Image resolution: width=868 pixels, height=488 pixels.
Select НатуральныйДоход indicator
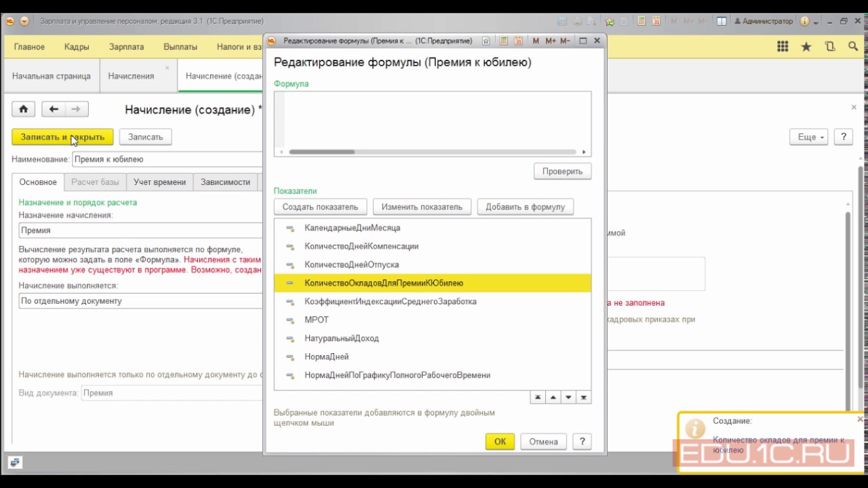(x=432, y=338)
